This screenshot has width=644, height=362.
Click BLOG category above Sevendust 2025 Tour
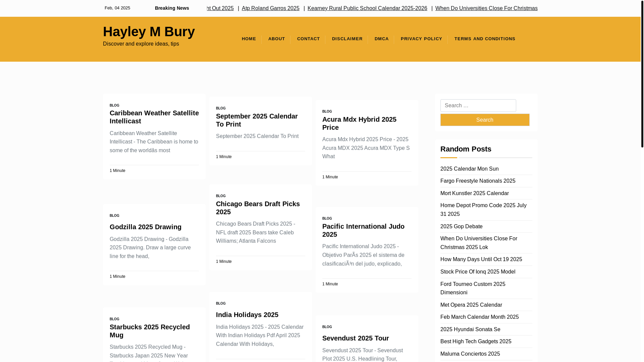coord(327,327)
